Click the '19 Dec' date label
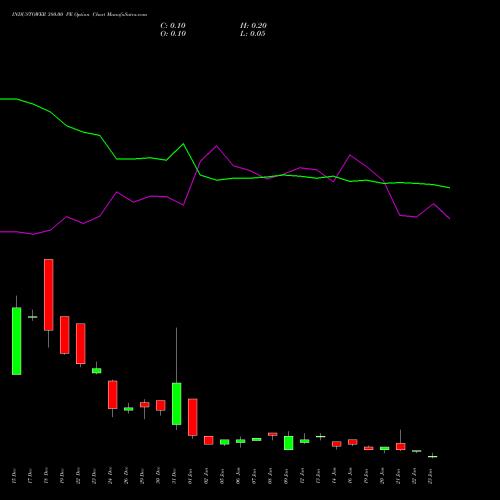 pyautogui.click(x=62, y=476)
